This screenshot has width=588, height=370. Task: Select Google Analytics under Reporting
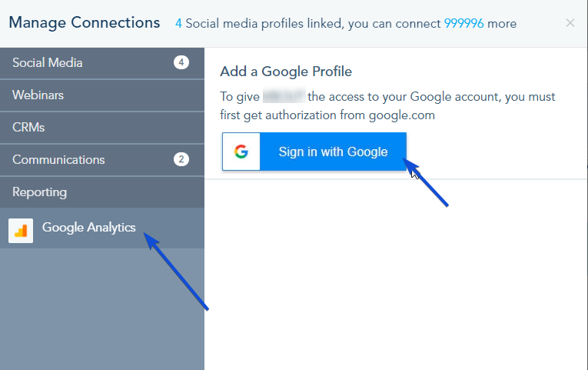point(102,228)
